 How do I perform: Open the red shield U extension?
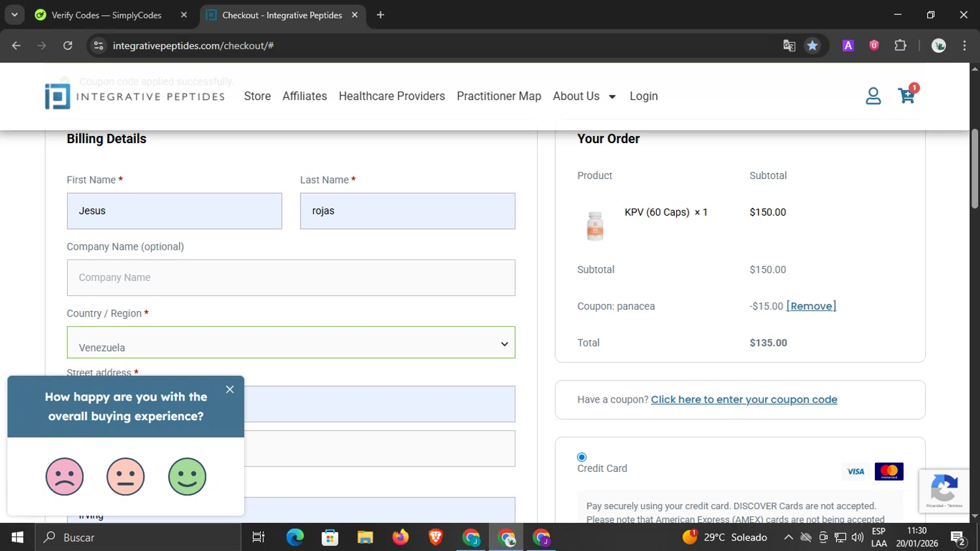(874, 46)
